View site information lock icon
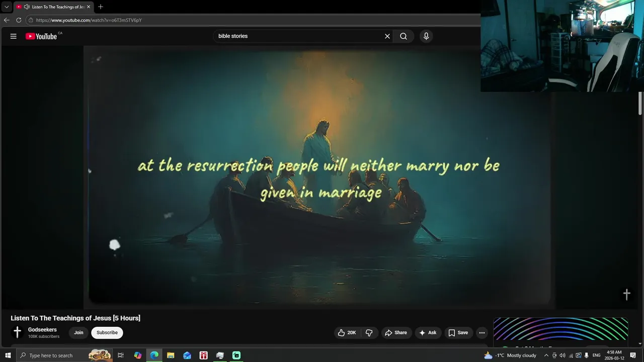This screenshot has width=644, height=362. 31,20
